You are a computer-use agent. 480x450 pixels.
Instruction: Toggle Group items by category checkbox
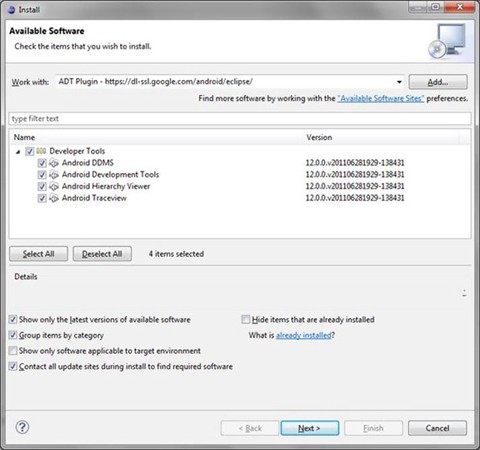(x=13, y=335)
